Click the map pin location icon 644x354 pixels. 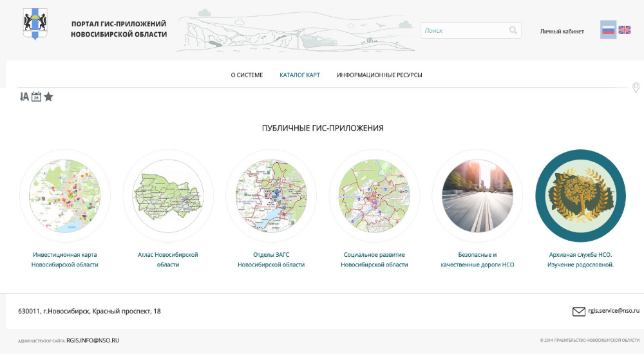click(x=636, y=88)
